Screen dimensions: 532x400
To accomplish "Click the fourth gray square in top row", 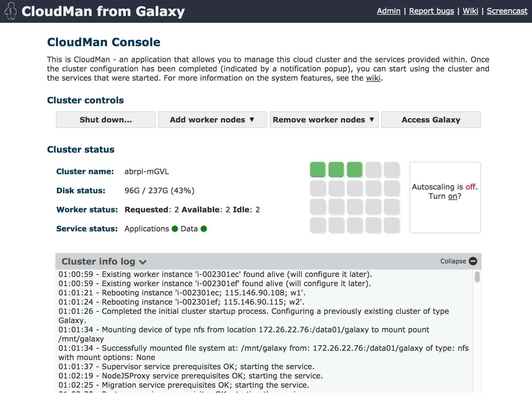I will coord(373,170).
